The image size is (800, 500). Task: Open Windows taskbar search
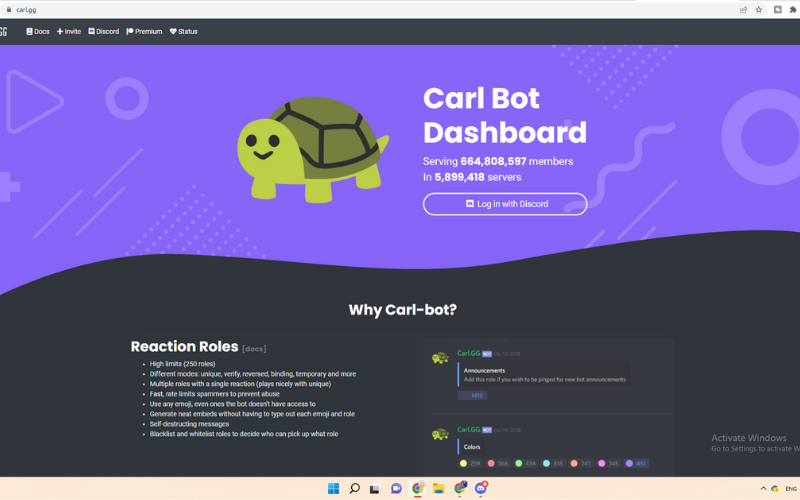pyautogui.click(x=355, y=489)
